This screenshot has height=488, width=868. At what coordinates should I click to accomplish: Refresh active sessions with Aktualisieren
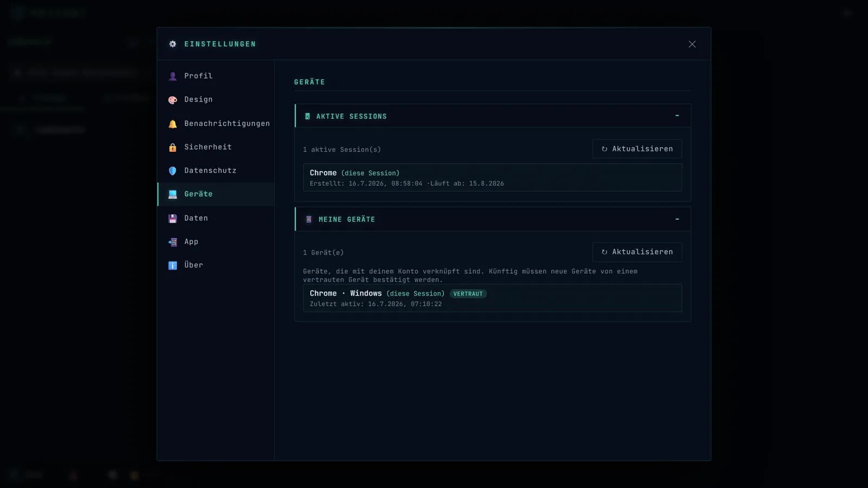point(637,149)
